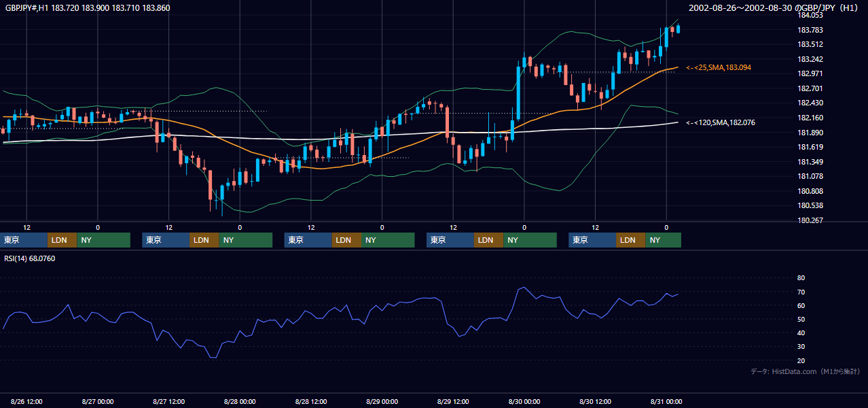Click price axis label 181.890
The width and height of the screenshot is (868, 408).
[810, 133]
